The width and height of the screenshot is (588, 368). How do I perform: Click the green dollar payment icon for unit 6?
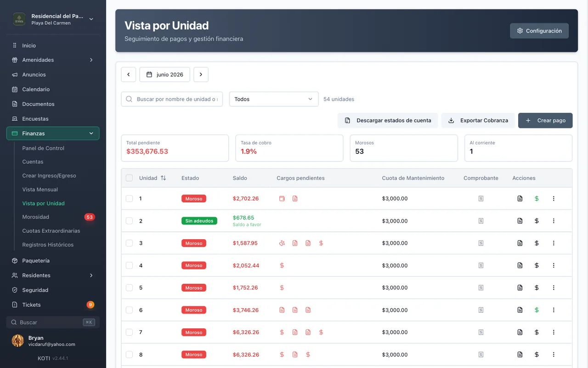(537, 310)
